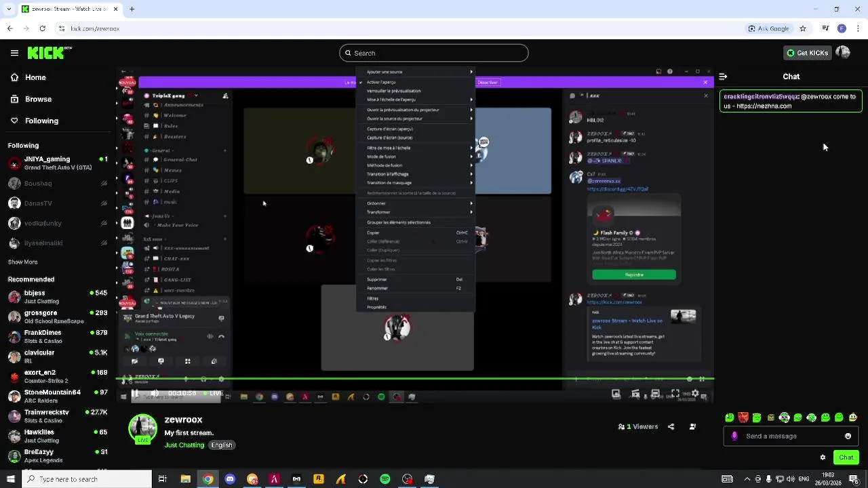Open user avatar menu in Kick header
Screen dimensions: 868x488
[x=843, y=52]
